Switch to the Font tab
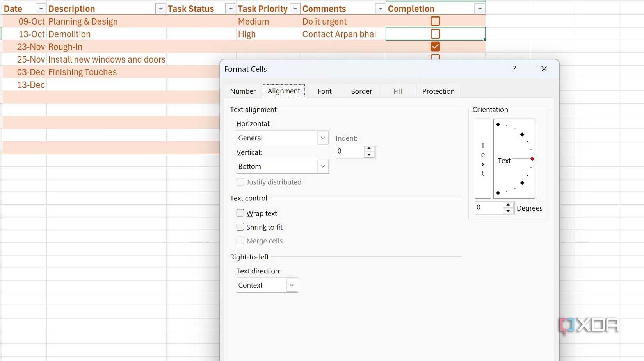 (324, 91)
